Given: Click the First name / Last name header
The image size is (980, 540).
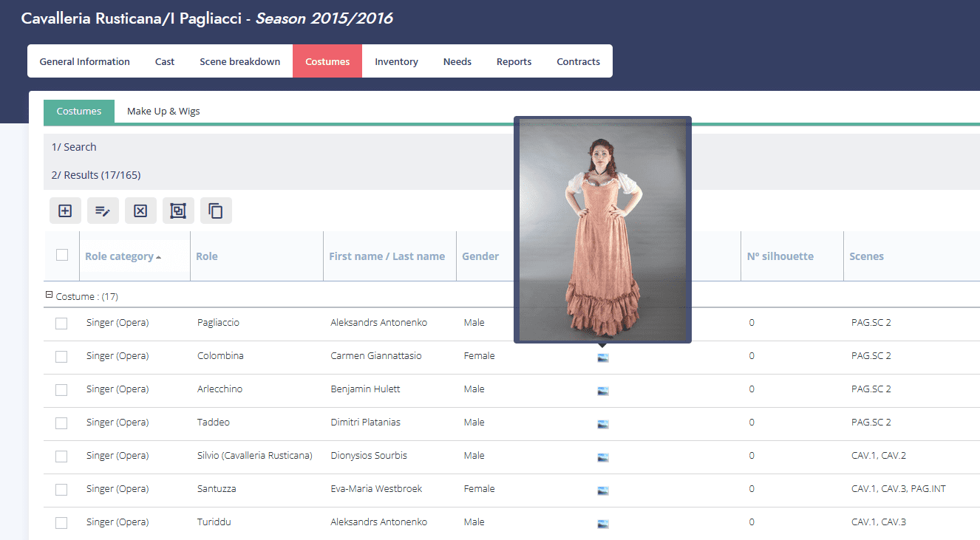Looking at the screenshot, I should (x=387, y=256).
